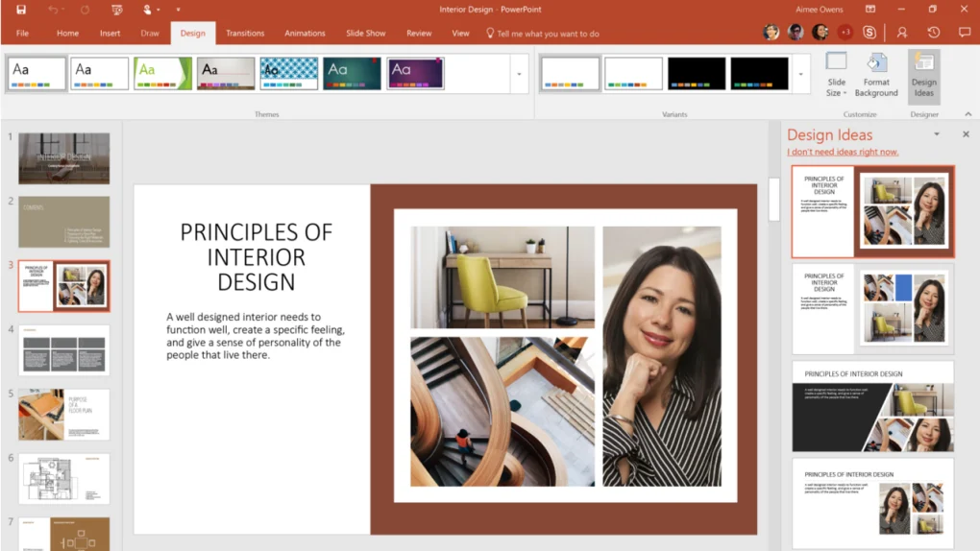This screenshot has width=980, height=551.
Task: Select slide 5 thumbnail Purpose of Floor Plan
Action: [64, 415]
